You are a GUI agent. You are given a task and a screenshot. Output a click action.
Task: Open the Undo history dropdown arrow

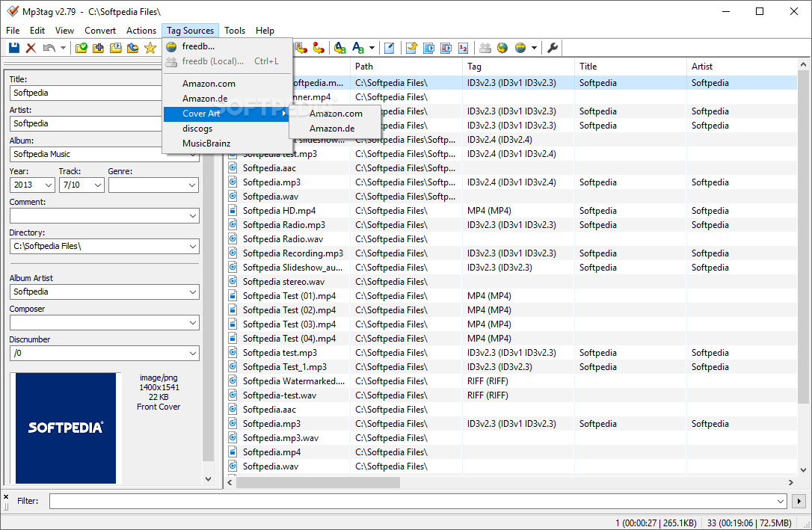pos(63,48)
